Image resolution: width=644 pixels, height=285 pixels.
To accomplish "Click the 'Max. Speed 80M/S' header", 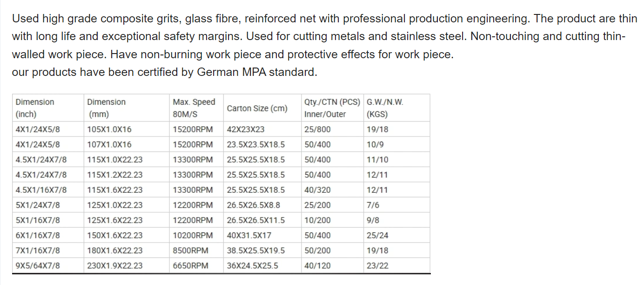I will click(196, 108).
